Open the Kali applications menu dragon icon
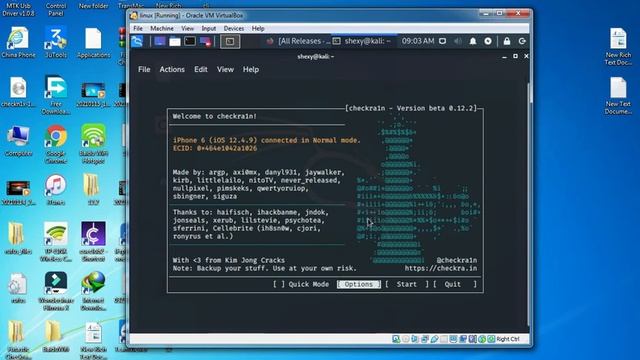Screen dimensions: 640x360 pos(137,41)
